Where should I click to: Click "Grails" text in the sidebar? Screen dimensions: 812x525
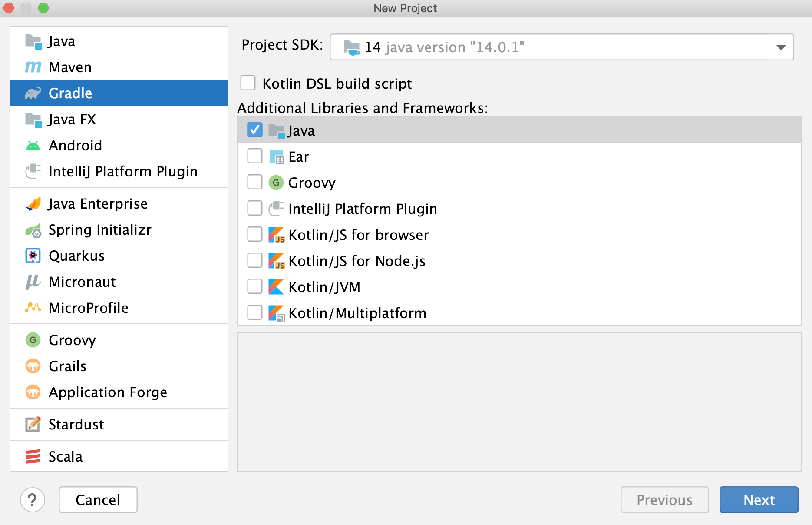[67, 366]
